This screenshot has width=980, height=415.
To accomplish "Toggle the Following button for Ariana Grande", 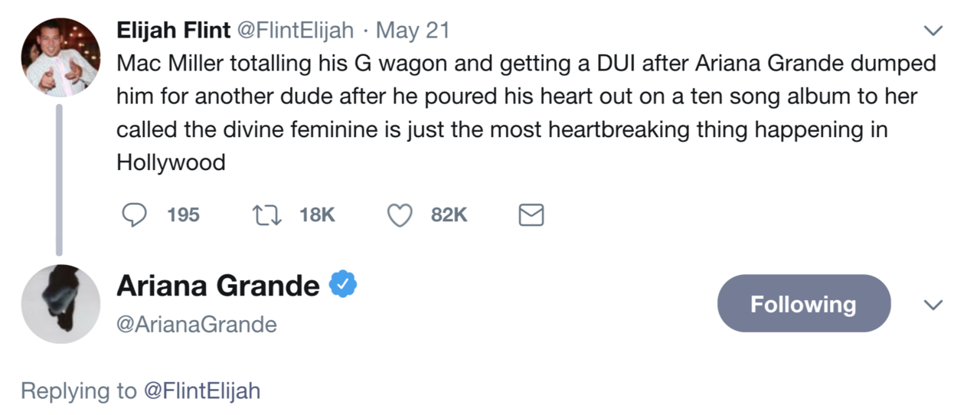I will (x=803, y=304).
